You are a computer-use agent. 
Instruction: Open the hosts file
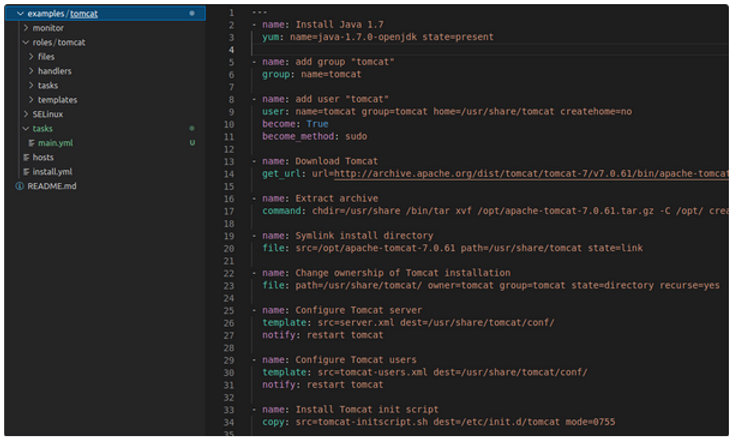43,157
